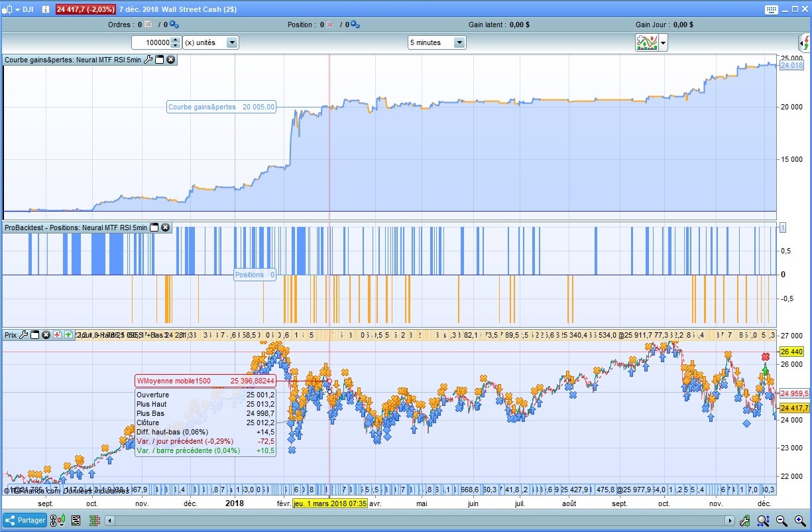Click the red-green bars icon in bottom toolbar

pos(94,520)
